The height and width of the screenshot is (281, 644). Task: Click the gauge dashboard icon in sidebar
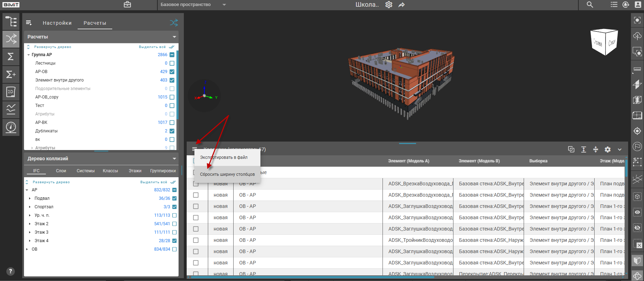11,127
